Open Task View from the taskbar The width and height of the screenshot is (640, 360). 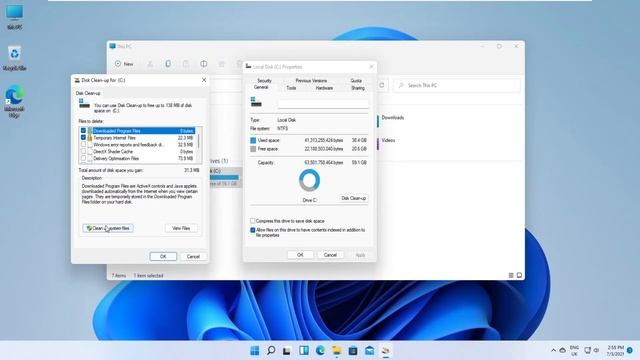pyautogui.click(x=287, y=351)
